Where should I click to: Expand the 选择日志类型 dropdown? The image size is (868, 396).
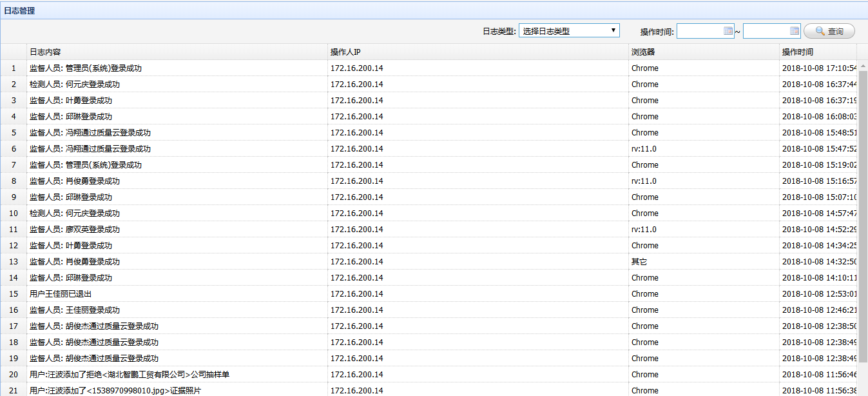click(568, 31)
